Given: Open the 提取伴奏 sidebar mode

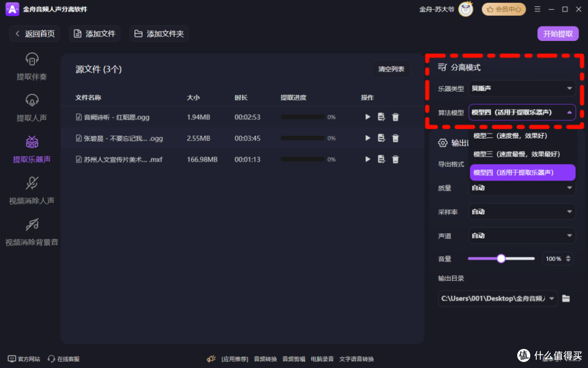Looking at the screenshot, I should pyautogui.click(x=32, y=67).
